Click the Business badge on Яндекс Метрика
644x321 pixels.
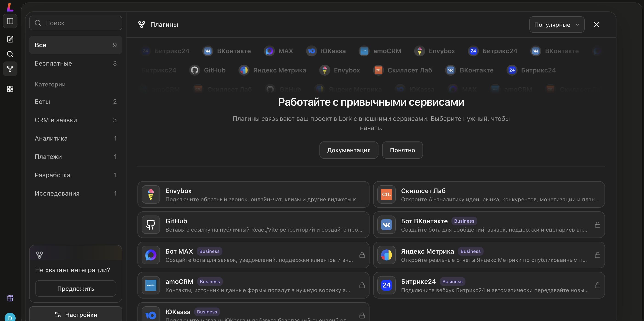point(470,251)
